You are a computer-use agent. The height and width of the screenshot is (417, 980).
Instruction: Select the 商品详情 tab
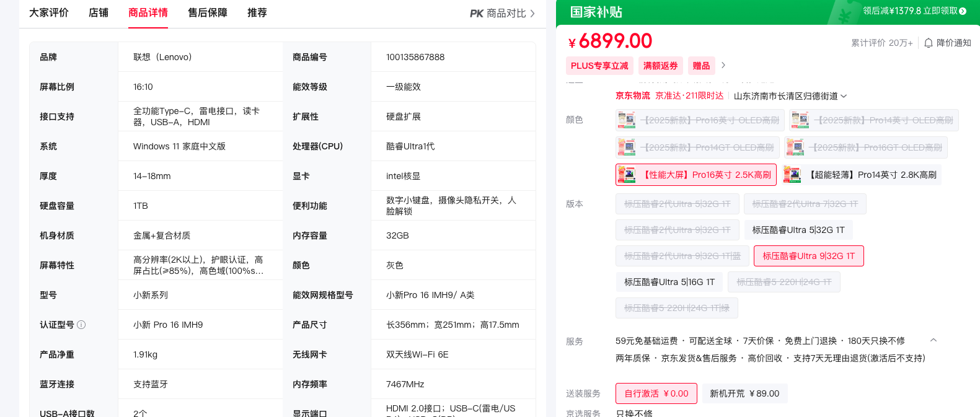coord(148,12)
